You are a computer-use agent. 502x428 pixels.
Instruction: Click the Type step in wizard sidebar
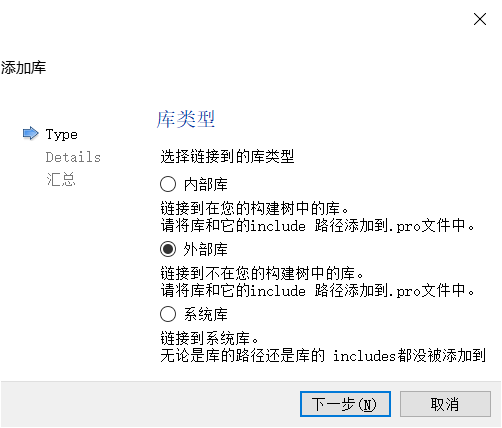pos(62,134)
